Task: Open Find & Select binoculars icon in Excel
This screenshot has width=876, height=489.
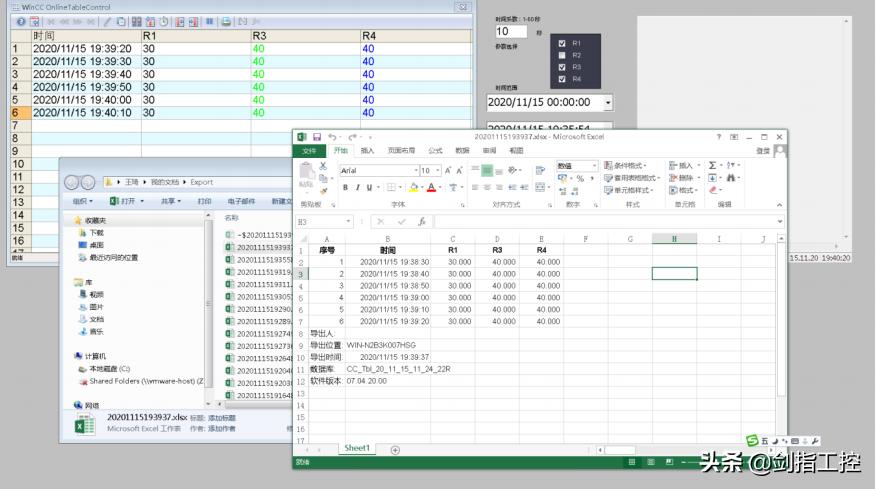Action: pyautogui.click(x=731, y=178)
